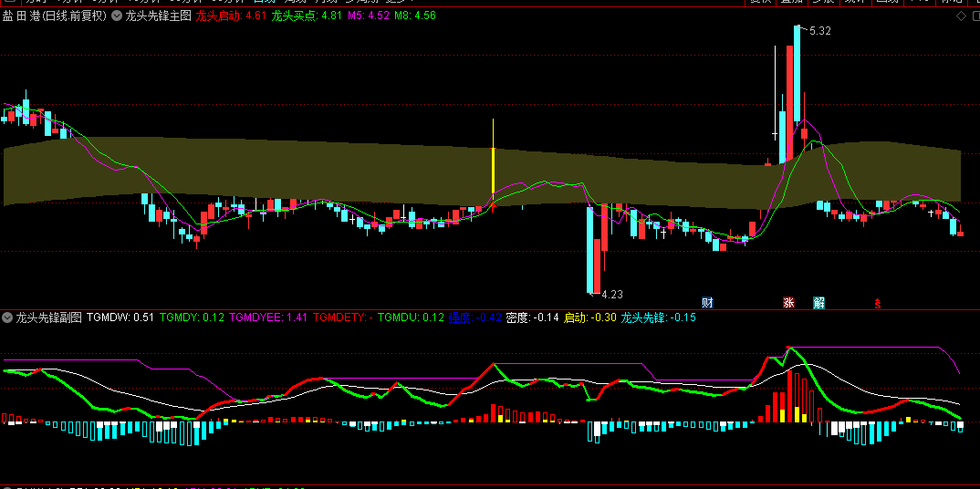This screenshot has height=489, width=980.
Task: Click the 盐田港(日线.前复权) stock title
Action: [55, 16]
